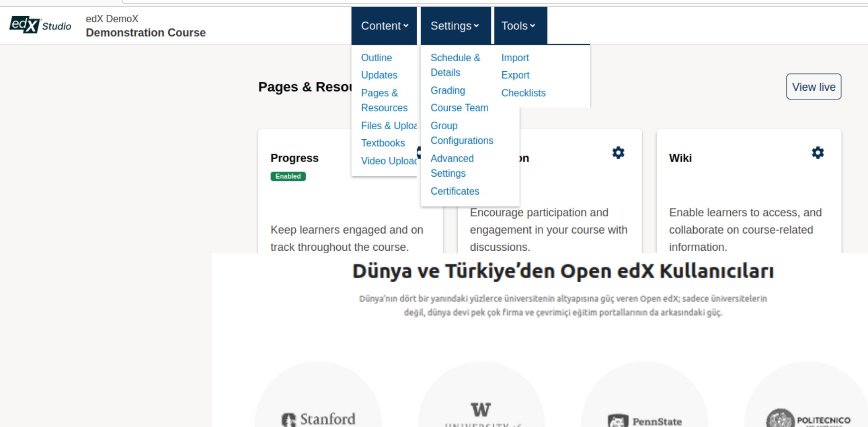Open Schedule & Details settings
The height and width of the screenshot is (427, 868).
(x=455, y=65)
